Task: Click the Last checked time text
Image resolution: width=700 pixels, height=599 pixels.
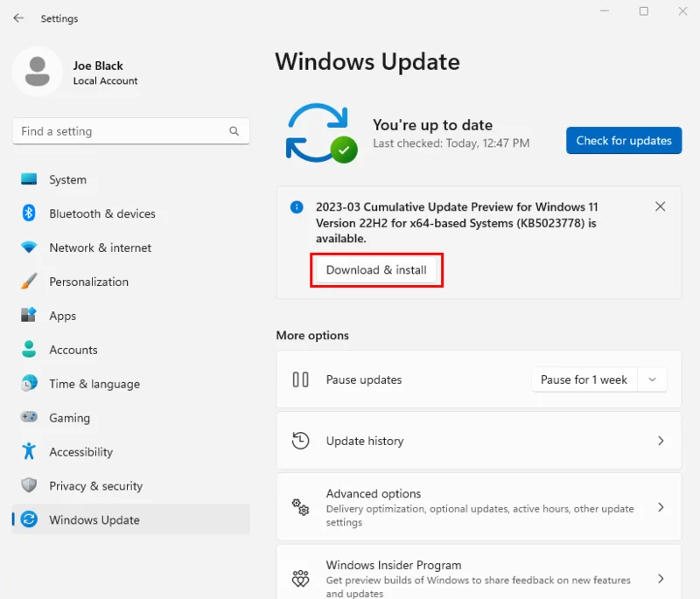Action: (451, 143)
